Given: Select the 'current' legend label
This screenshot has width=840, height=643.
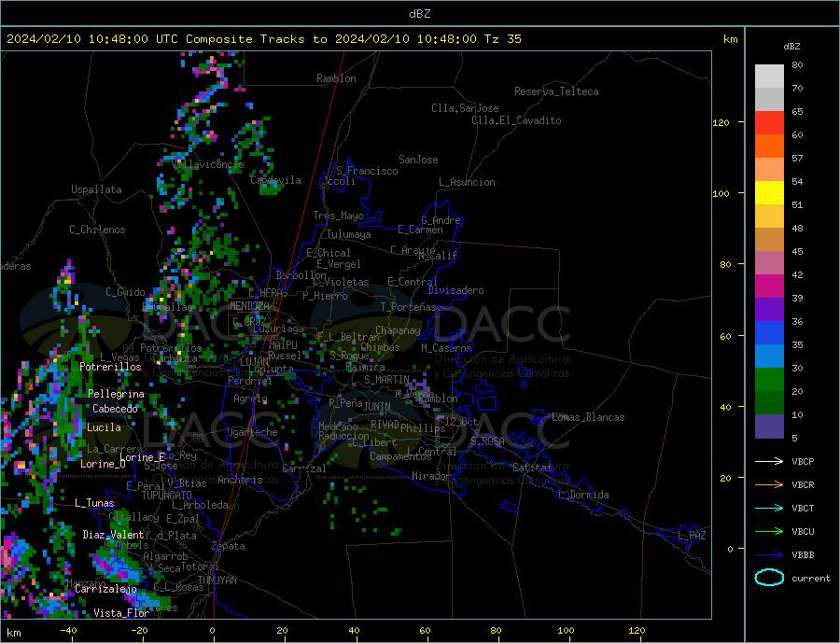Looking at the screenshot, I should (x=811, y=579).
